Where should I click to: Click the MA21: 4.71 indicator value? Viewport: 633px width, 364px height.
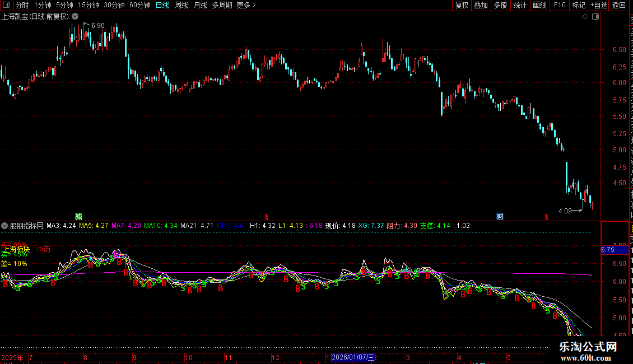point(197,226)
